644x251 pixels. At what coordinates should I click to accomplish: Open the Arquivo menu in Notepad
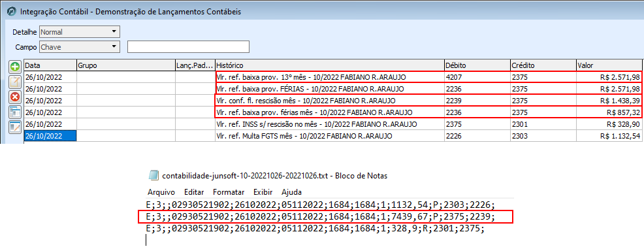(x=161, y=192)
